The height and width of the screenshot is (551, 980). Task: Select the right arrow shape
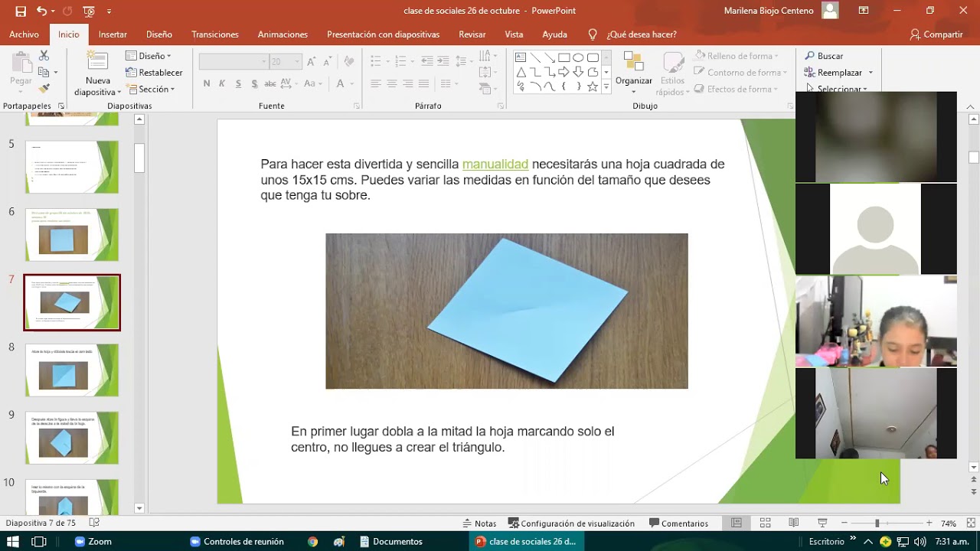[563, 72]
